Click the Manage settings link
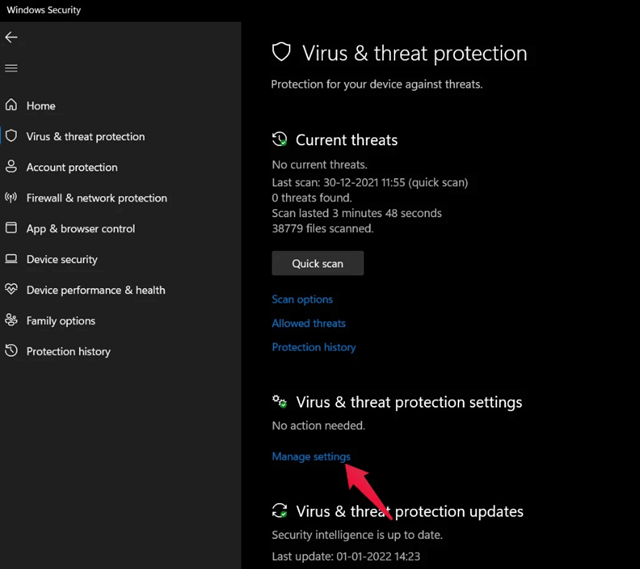Screen dimensions: 640x569 click(x=311, y=456)
